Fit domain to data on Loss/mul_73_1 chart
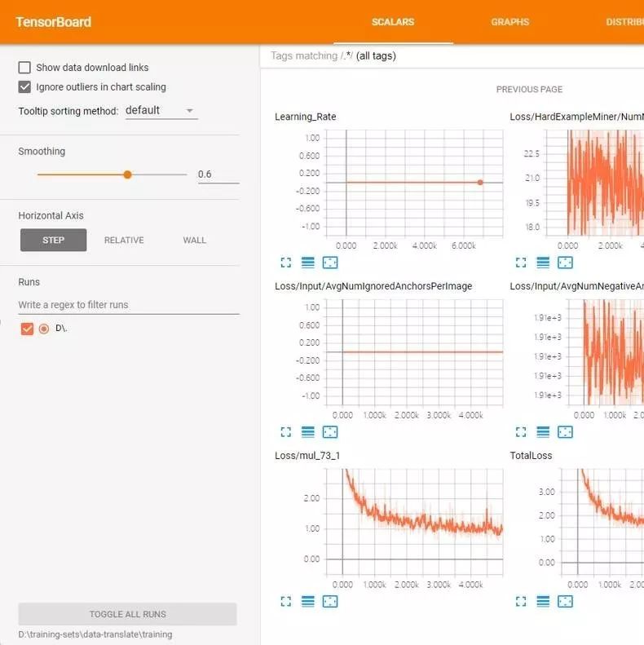Image resolution: width=644 pixels, height=645 pixels. click(x=330, y=602)
